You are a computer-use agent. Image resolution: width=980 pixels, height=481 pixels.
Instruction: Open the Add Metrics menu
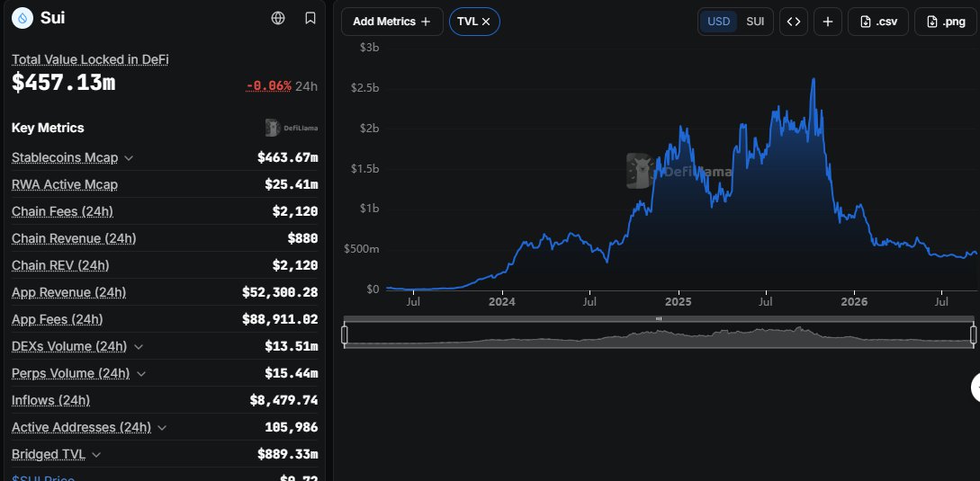pos(391,22)
